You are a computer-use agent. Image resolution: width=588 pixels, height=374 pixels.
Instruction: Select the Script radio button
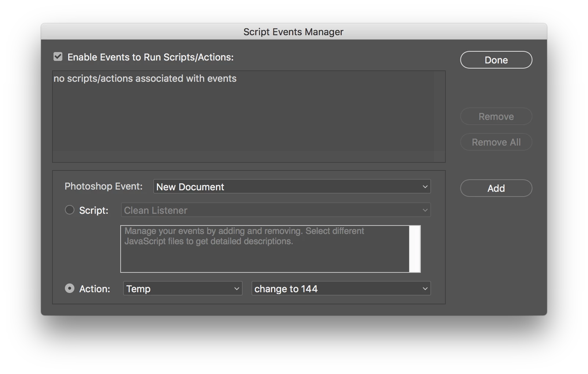click(x=70, y=210)
